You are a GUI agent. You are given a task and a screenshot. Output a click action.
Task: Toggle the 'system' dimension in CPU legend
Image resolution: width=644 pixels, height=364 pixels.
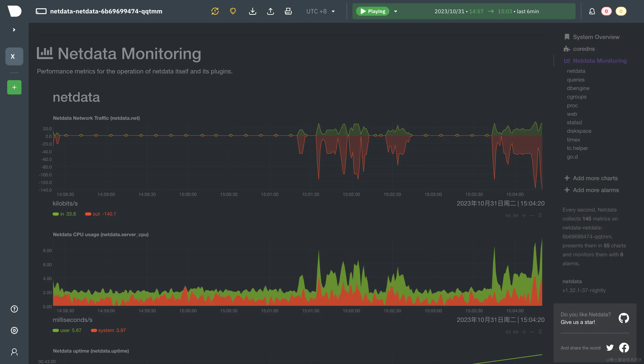click(106, 330)
